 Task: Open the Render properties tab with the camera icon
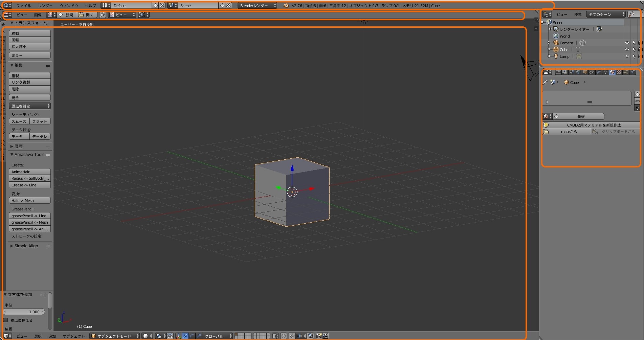coord(558,72)
